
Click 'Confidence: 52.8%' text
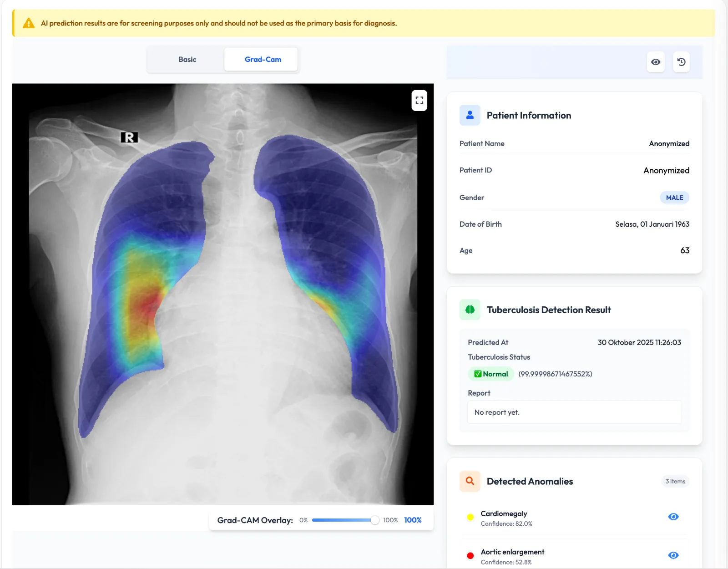[x=506, y=563]
